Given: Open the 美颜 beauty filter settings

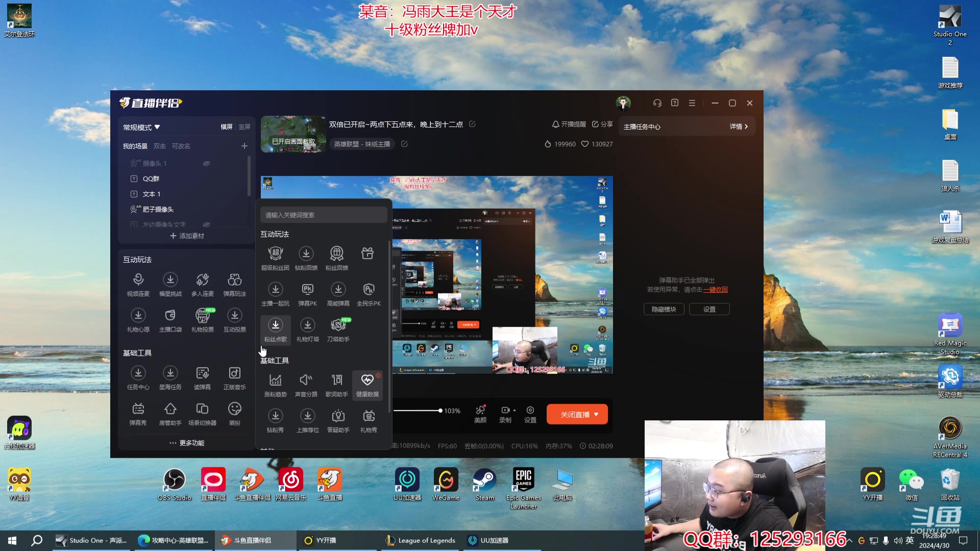Looking at the screenshot, I should pos(480,414).
